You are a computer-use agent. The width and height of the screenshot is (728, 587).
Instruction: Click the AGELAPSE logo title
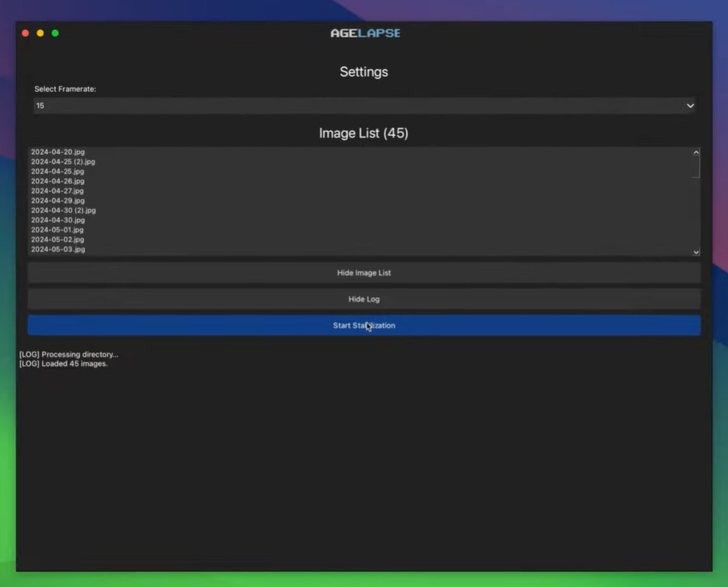(365, 33)
